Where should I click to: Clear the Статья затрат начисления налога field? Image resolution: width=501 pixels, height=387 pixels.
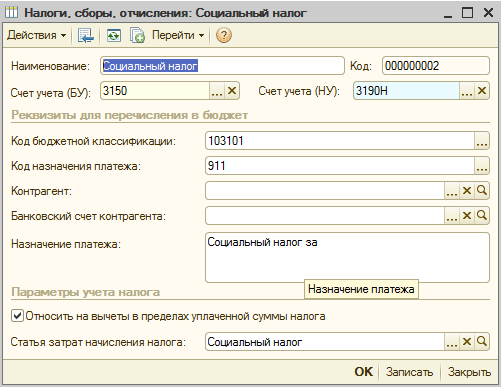click(x=467, y=342)
